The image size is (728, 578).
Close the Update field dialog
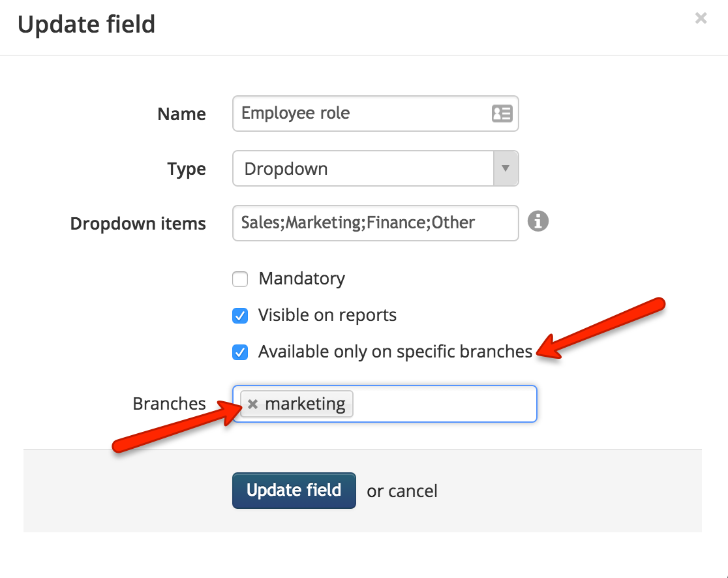pos(701,18)
